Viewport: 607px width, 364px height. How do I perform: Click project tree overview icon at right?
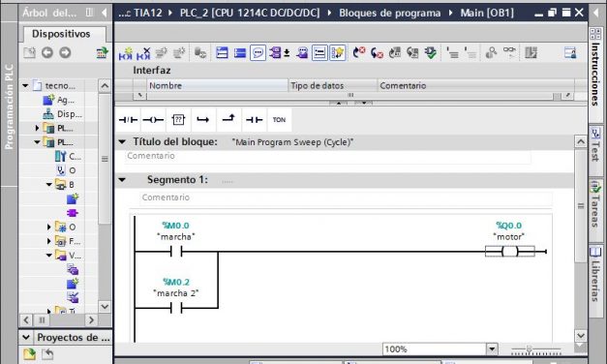(103, 52)
